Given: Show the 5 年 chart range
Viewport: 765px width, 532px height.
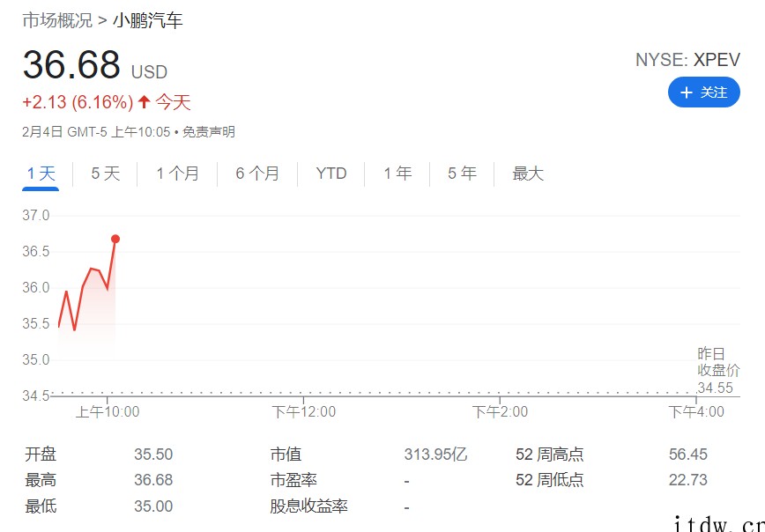Looking at the screenshot, I should [462, 174].
